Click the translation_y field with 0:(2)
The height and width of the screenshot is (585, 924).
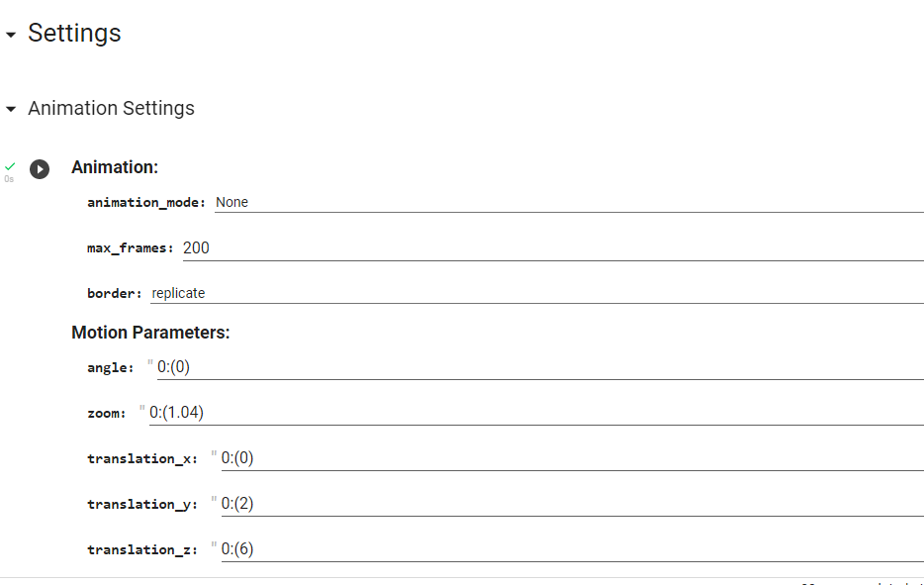(x=572, y=504)
